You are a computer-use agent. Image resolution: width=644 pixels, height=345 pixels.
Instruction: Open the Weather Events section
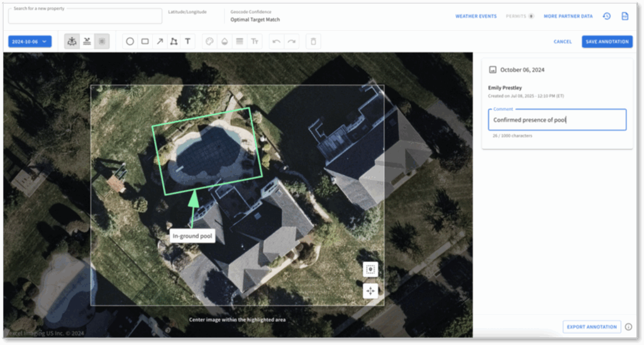[475, 16]
